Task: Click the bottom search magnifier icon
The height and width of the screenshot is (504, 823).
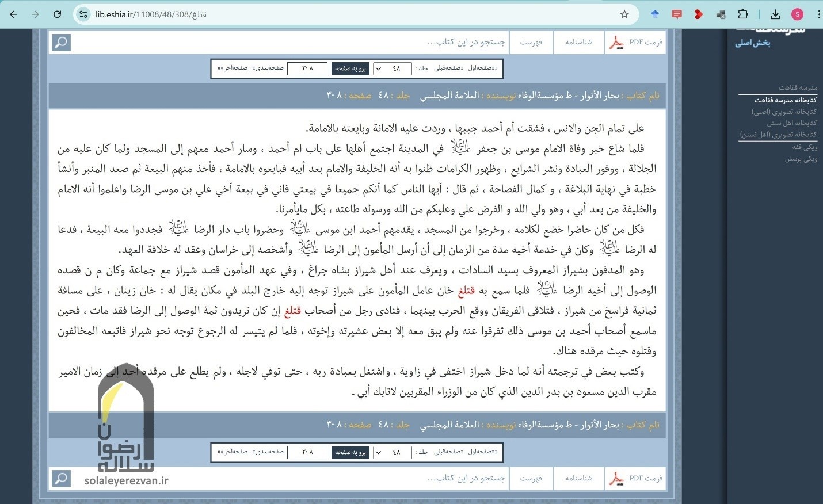Action: pyautogui.click(x=61, y=479)
